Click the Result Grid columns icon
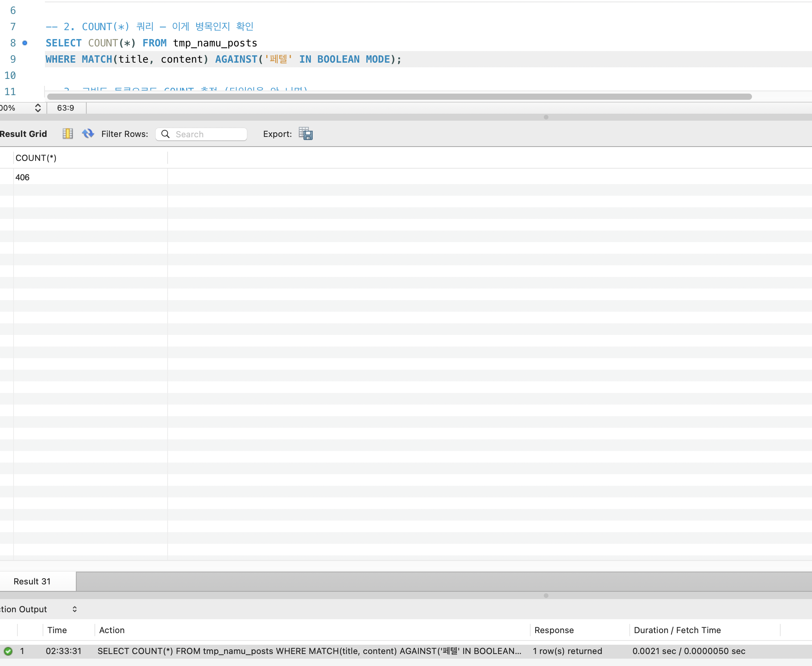Viewport: 812px width, 666px height. pyautogui.click(x=68, y=134)
